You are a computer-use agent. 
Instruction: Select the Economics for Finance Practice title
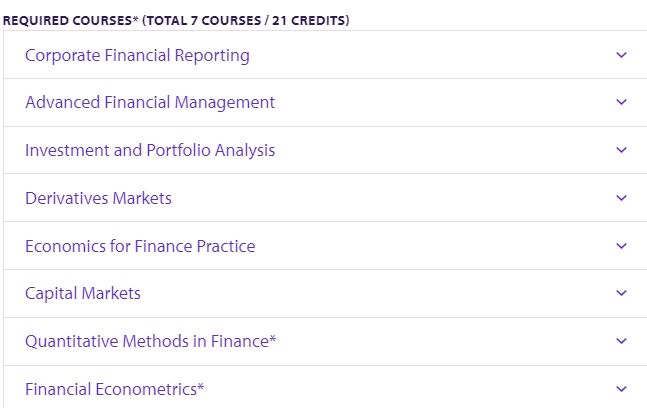click(x=140, y=246)
